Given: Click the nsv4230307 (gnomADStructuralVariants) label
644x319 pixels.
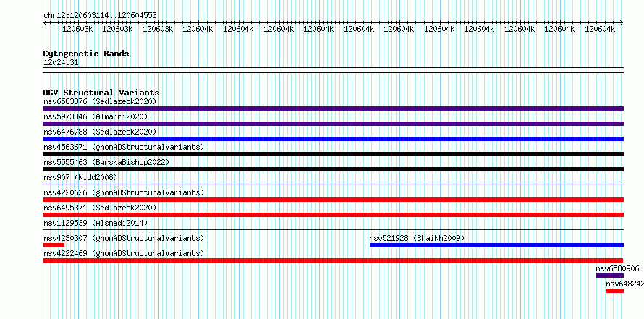Looking at the screenshot, I should pos(124,238).
